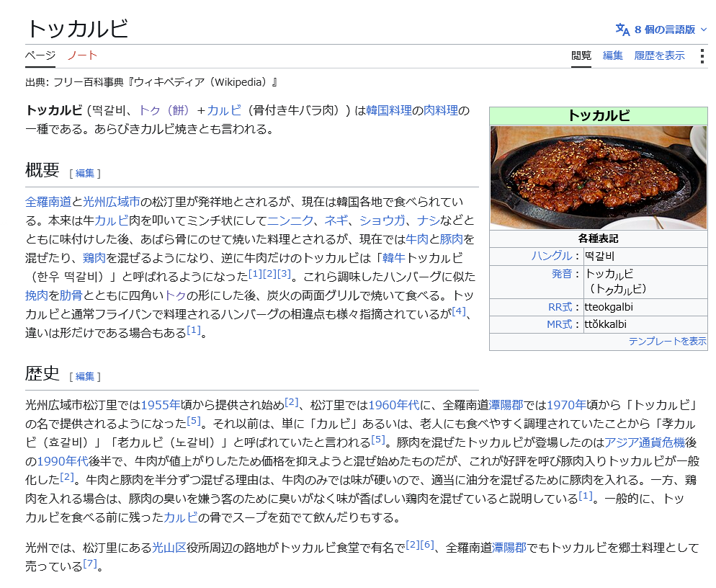Open the 豚肉 link
Image resolution: width=716 pixels, height=588 pixels.
click(452, 239)
